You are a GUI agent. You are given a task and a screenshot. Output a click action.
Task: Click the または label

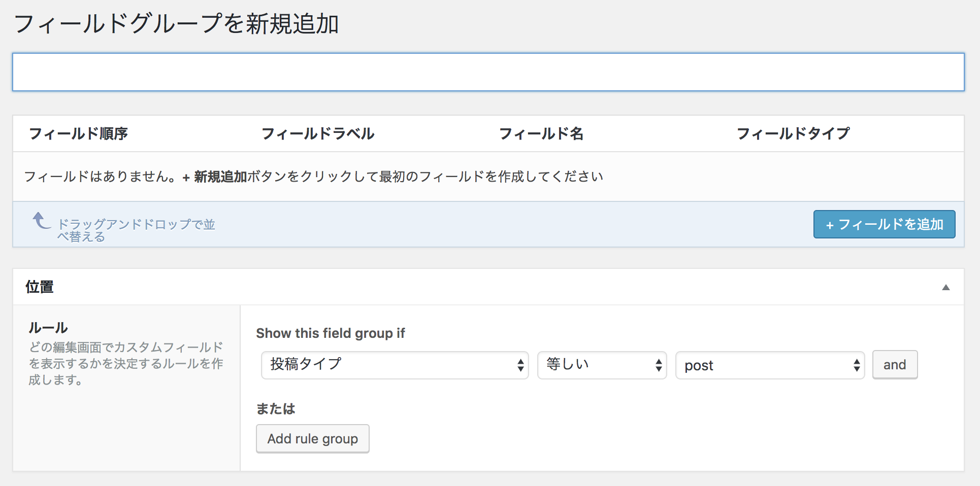[275, 409]
